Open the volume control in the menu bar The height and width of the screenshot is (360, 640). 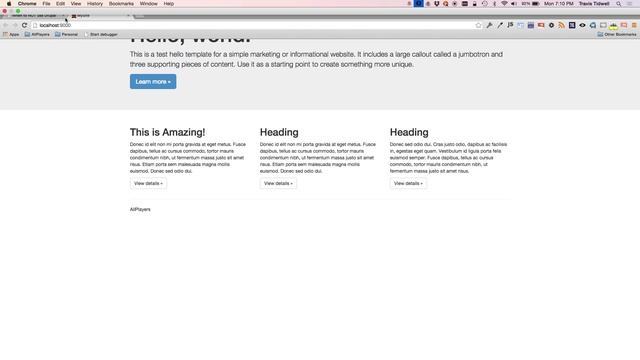coord(514,4)
